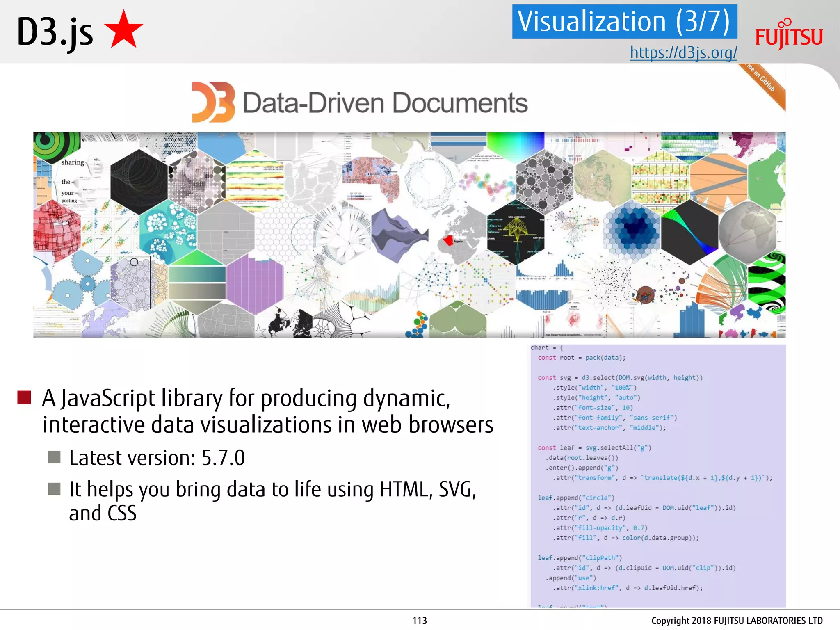Open the teal bubble cluster thumbnail
Viewport: 840px width, 630px height.
168,232
